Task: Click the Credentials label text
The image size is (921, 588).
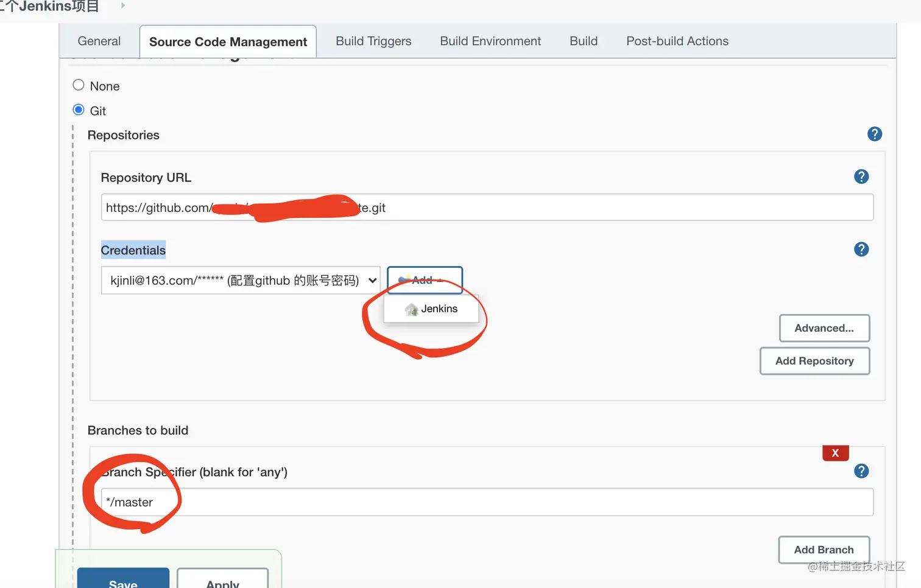Action: pyautogui.click(x=133, y=250)
